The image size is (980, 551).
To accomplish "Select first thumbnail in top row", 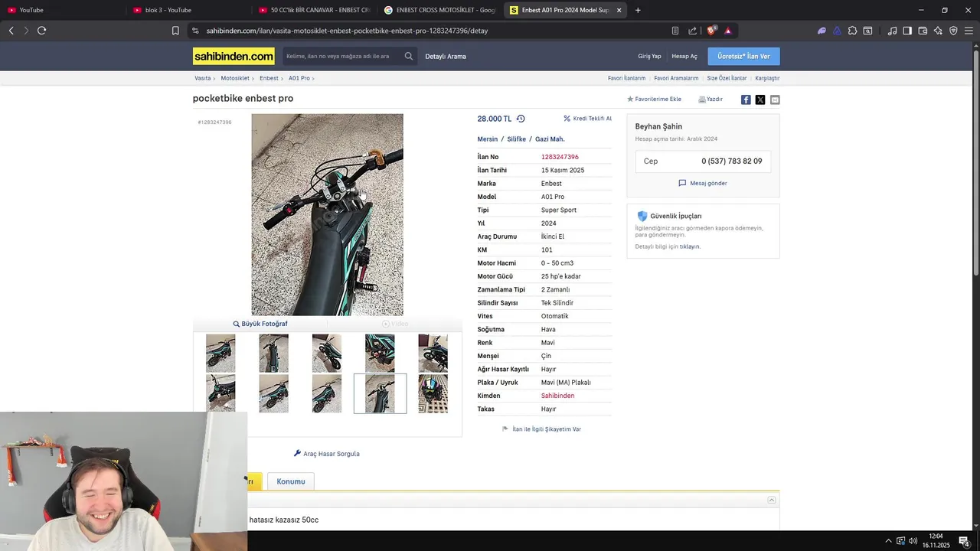I will 220,353.
